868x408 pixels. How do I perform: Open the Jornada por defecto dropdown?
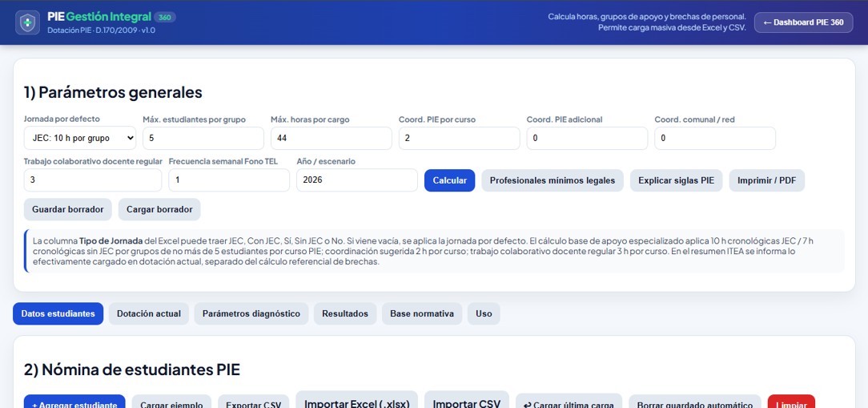pyautogui.click(x=80, y=138)
